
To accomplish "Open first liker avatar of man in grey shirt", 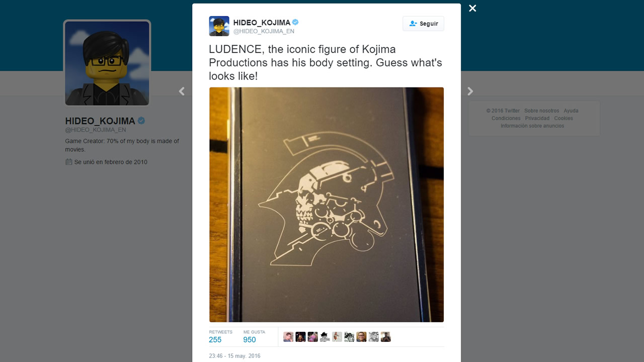I will tap(288, 337).
